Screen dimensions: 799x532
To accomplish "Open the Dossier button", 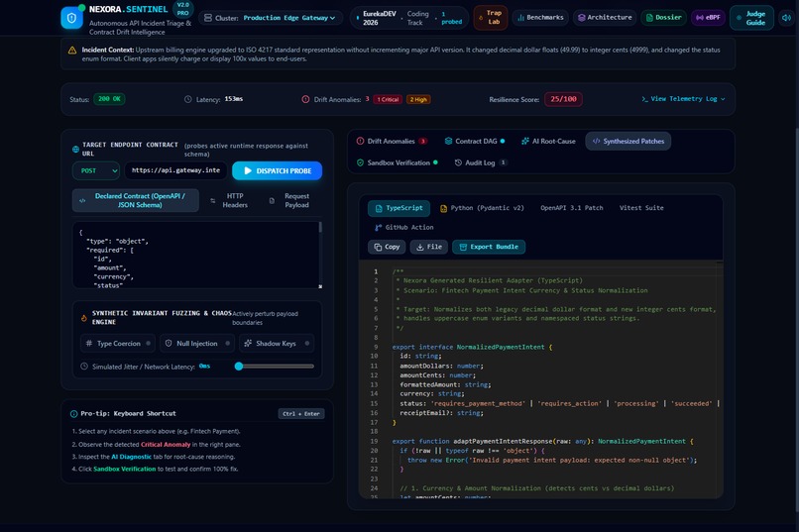I will [x=663, y=17].
